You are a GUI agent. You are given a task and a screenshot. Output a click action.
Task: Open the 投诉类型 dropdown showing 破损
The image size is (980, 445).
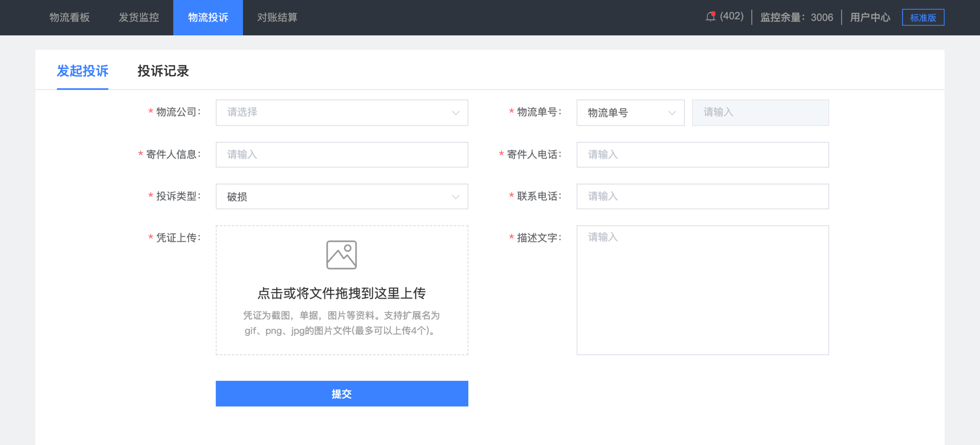341,197
